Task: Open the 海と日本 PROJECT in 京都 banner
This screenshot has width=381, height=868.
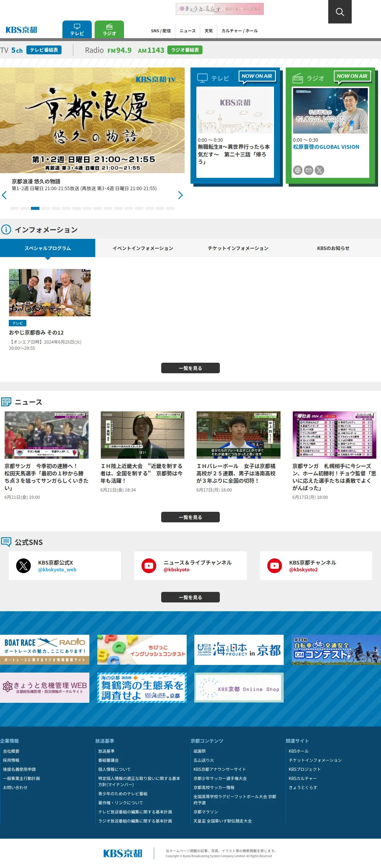Action: click(x=239, y=650)
